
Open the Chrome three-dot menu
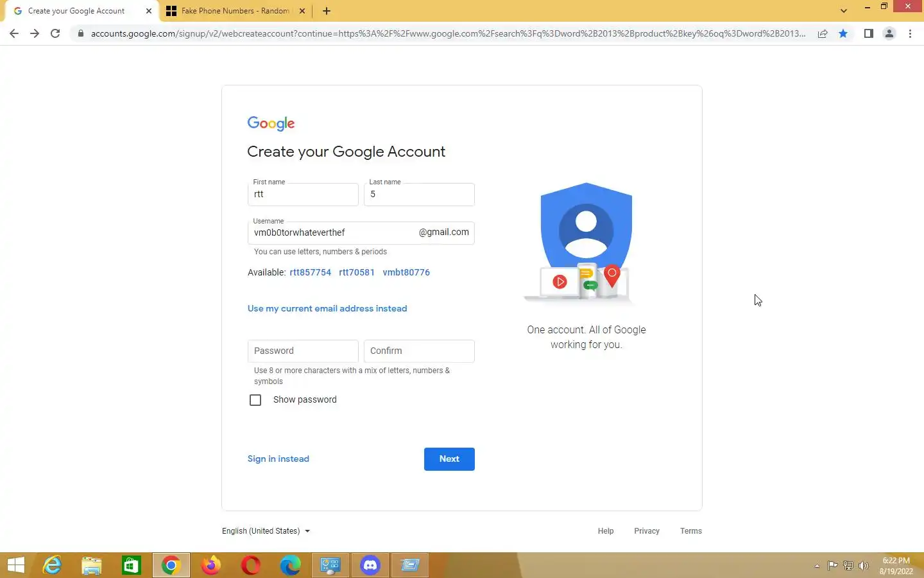[910, 33]
